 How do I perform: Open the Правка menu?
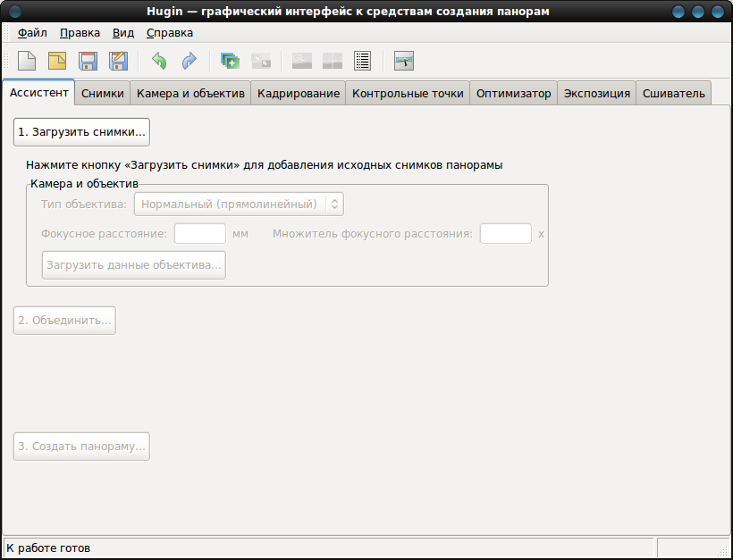(x=80, y=33)
